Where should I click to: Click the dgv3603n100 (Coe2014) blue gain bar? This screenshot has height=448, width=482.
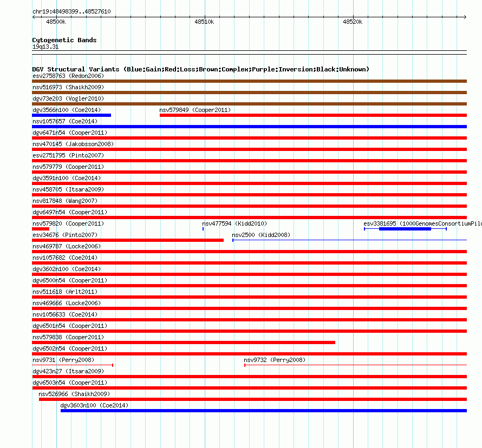264,411
